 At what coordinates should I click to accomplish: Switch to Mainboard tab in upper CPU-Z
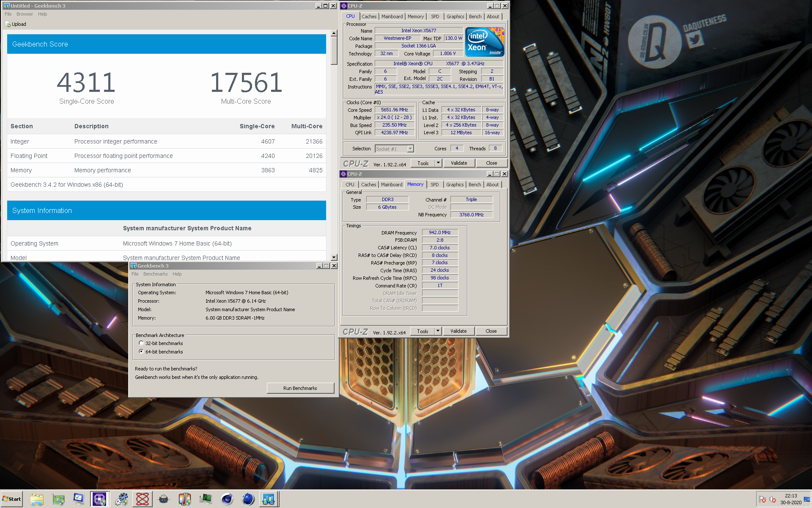(x=392, y=17)
